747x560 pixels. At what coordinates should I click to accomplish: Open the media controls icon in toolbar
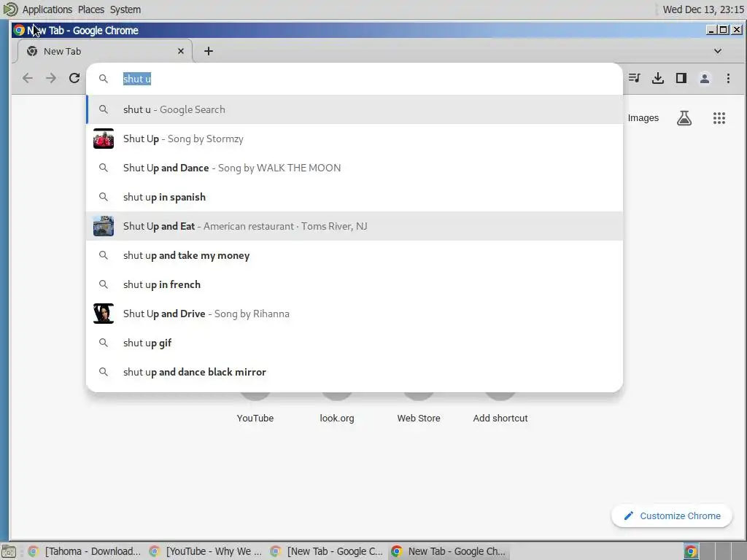634,78
